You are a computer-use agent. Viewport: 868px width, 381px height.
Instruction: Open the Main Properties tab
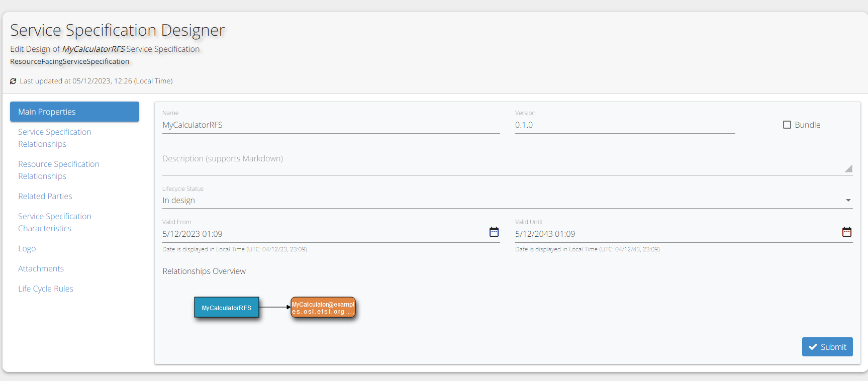pos(74,112)
